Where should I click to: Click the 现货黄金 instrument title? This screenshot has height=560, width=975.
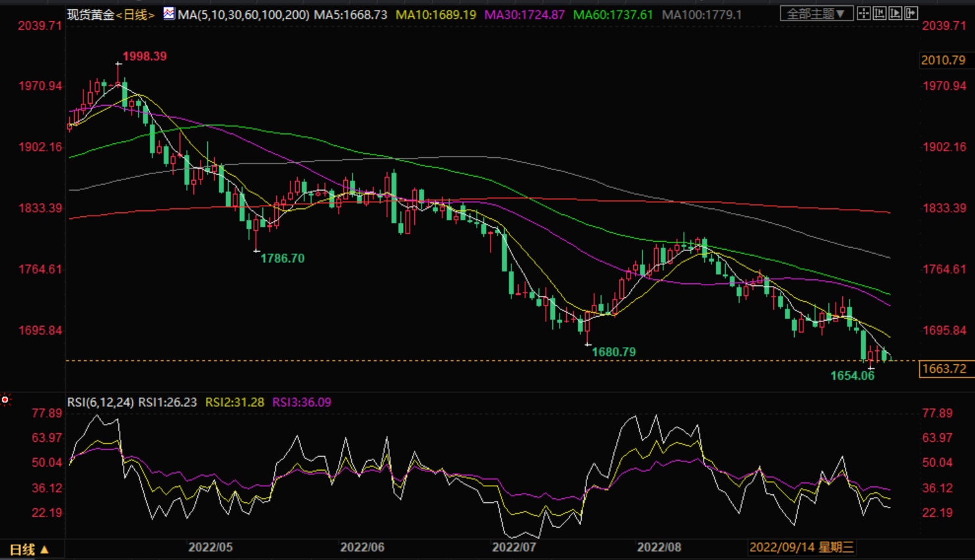(x=91, y=14)
